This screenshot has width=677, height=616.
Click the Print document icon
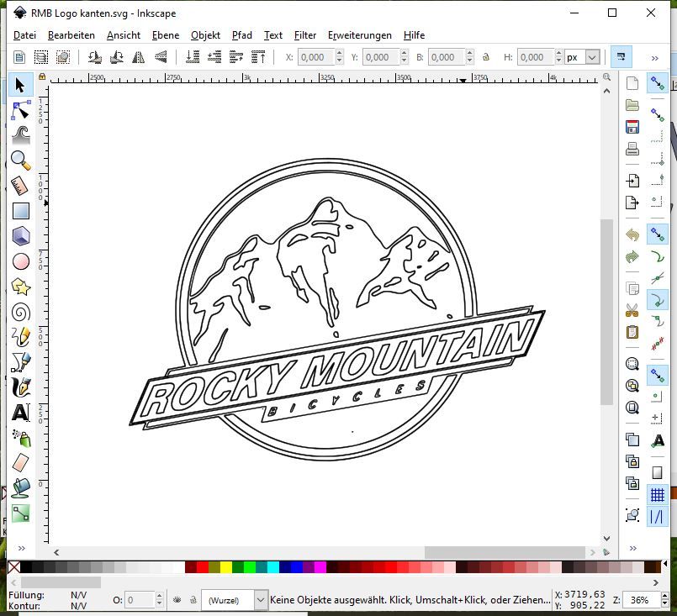[632, 150]
